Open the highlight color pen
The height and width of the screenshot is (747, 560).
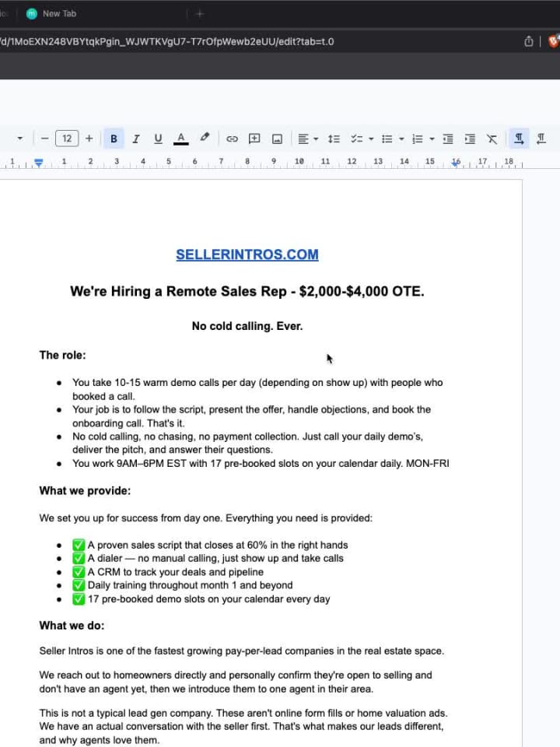205,138
